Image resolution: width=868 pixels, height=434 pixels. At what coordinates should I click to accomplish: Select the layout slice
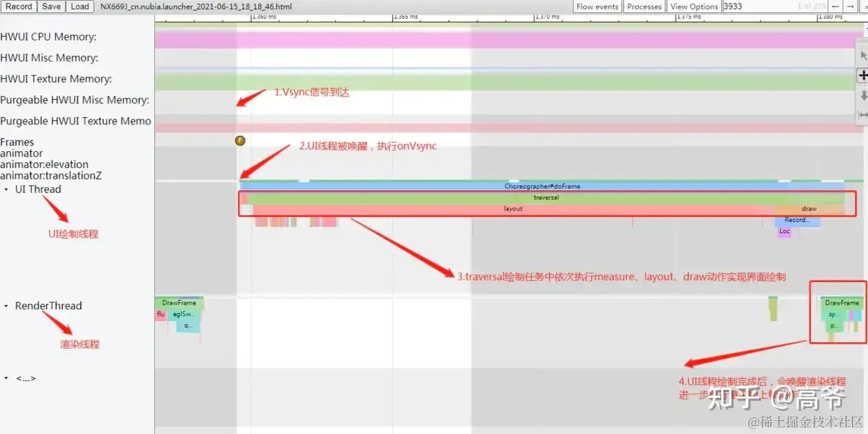[x=513, y=209]
